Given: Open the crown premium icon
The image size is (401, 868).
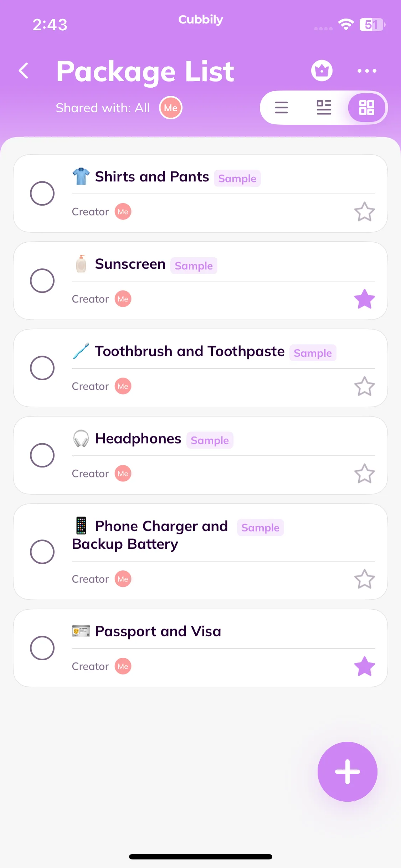Looking at the screenshot, I should 322,71.
